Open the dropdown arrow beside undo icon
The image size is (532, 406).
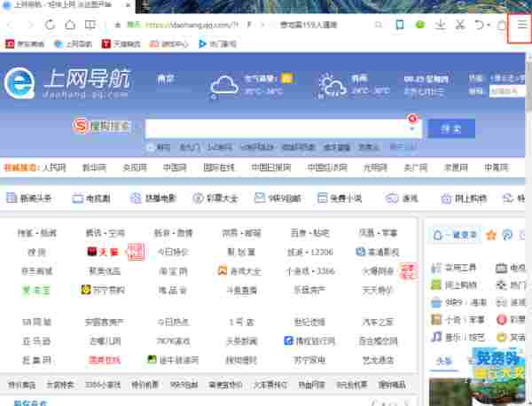point(489,25)
